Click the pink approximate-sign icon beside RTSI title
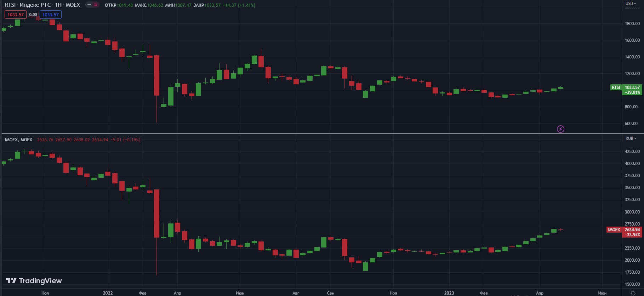 pos(96,5)
